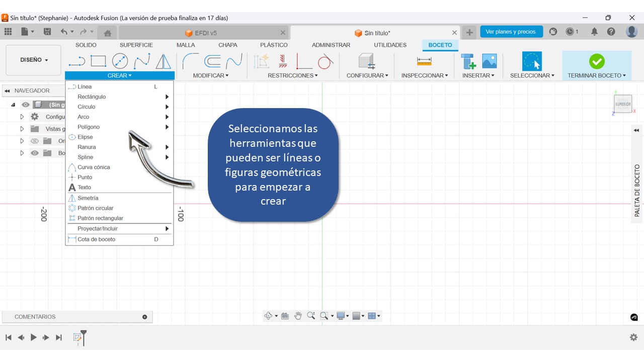The height and width of the screenshot is (362, 644).
Task: Expand the MODIFICAR dropdown menu
Action: click(210, 75)
